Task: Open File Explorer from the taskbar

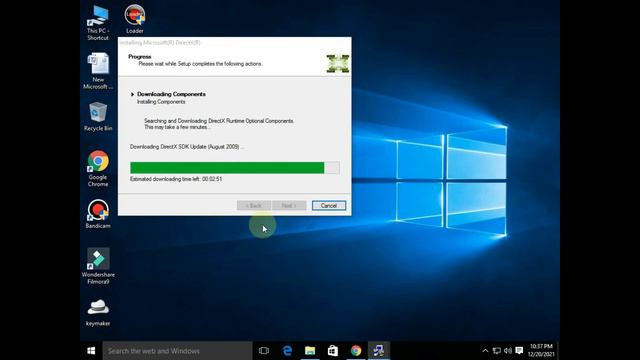Action: [310, 351]
